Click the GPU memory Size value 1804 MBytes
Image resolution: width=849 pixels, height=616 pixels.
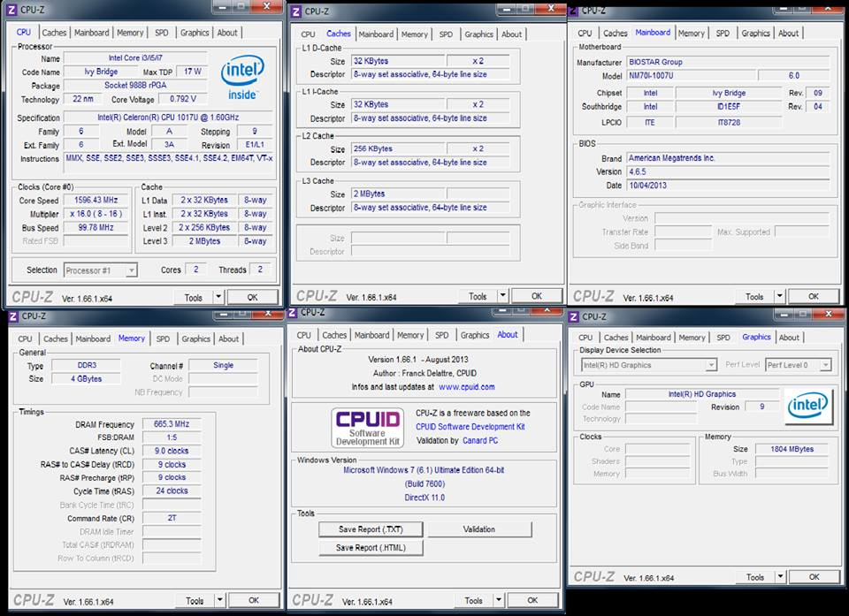click(x=792, y=449)
